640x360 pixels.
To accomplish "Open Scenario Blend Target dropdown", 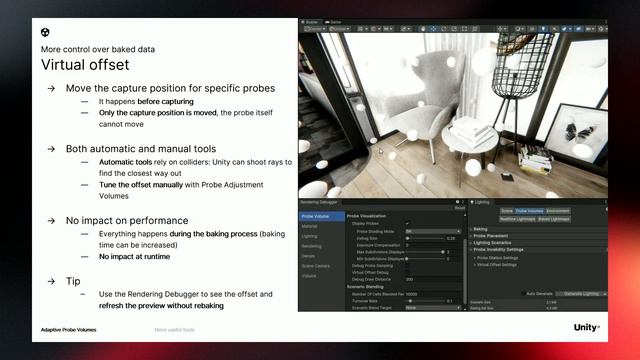I will coord(433,308).
